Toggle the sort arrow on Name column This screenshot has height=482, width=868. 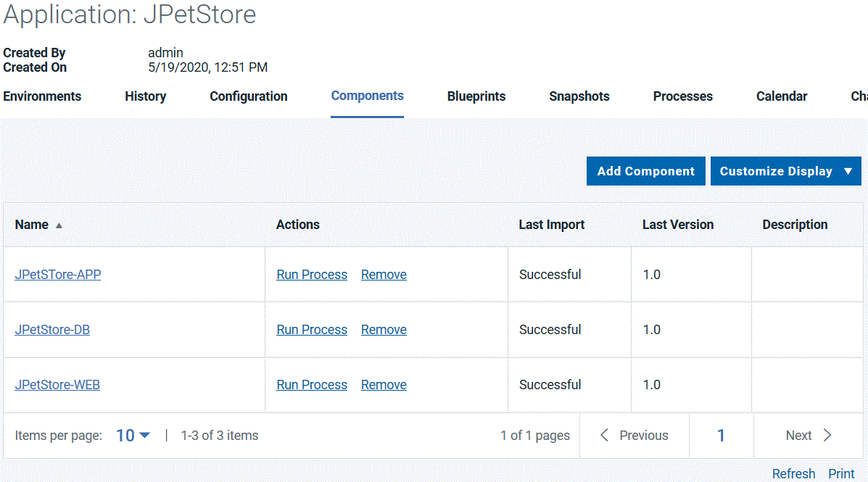pyautogui.click(x=59, y=225)
